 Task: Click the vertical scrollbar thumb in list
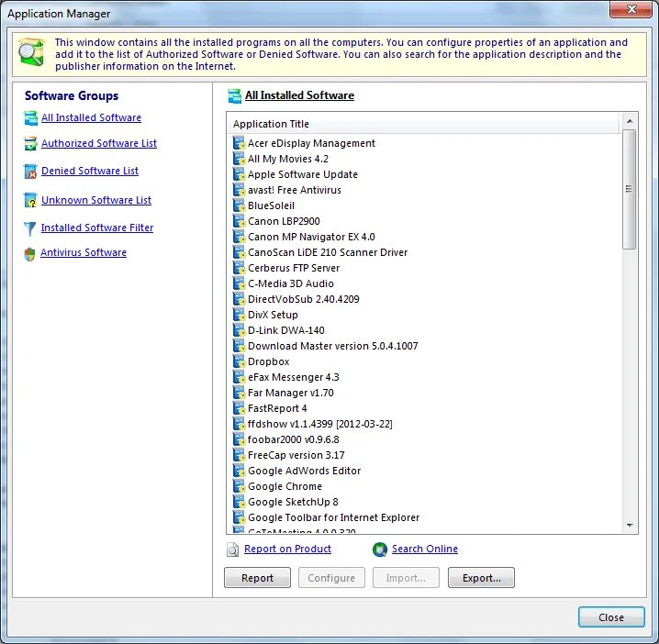[629, 189]
